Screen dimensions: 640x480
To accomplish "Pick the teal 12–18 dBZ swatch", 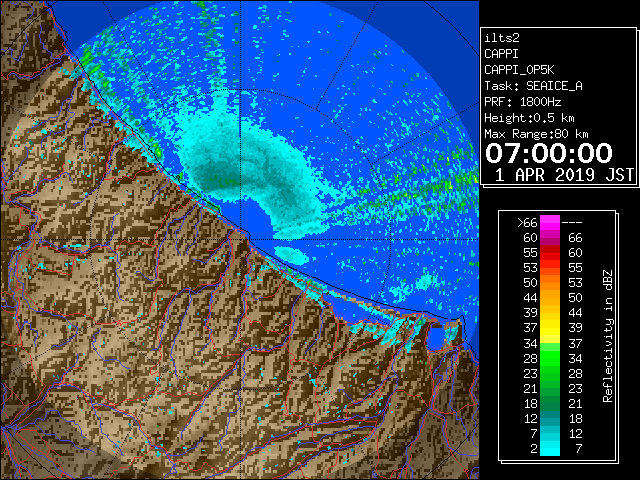I will click(x=550, y=418).
